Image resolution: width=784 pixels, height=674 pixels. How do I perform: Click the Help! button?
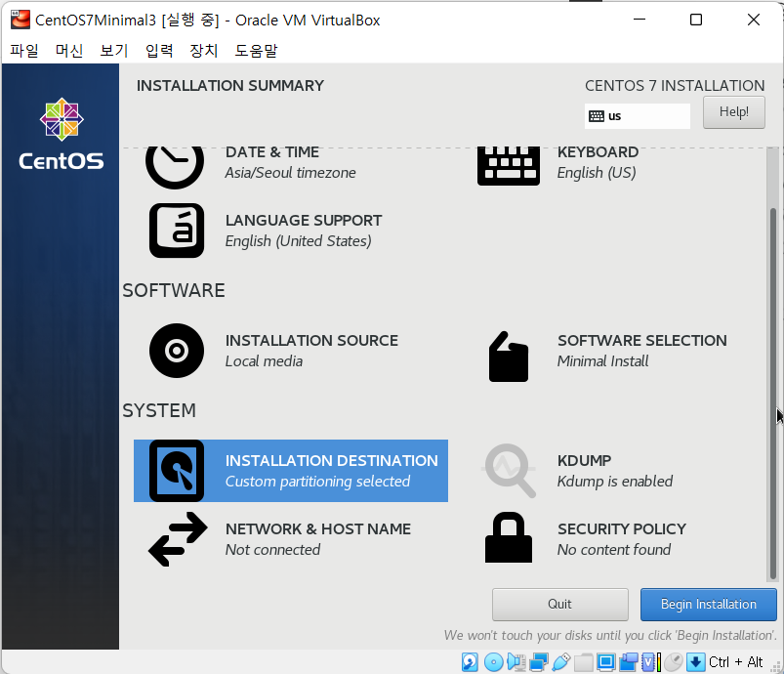pos(733,112)
